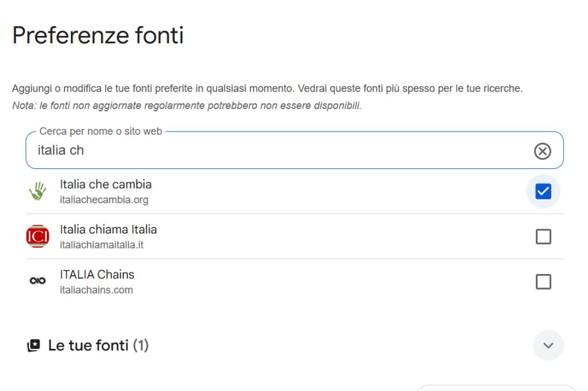Click the Le tue fonti (1) heading

99,345
